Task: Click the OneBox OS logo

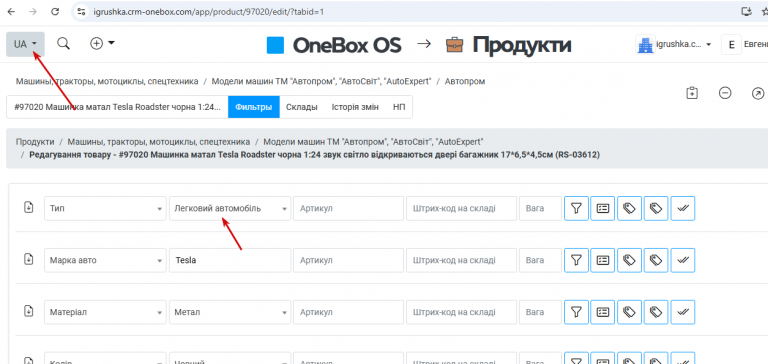Action: 334,45
